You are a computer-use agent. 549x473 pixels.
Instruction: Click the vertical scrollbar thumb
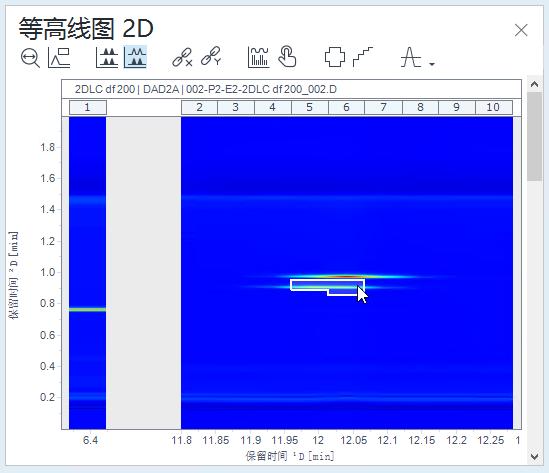click(534, 137)
